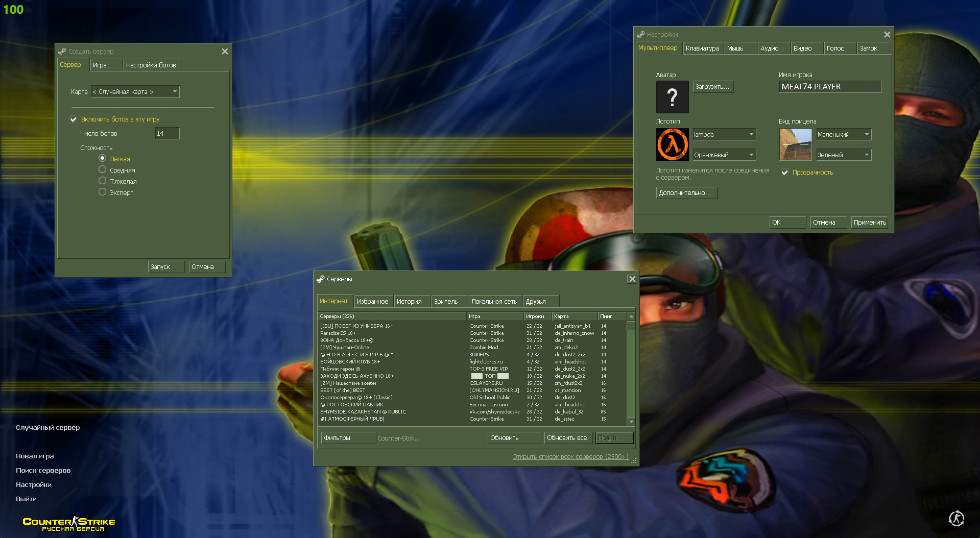Click the Дополнительно... button
This screenshot has width=980, height=538.
pyautogui.click(x=686, y=193)
